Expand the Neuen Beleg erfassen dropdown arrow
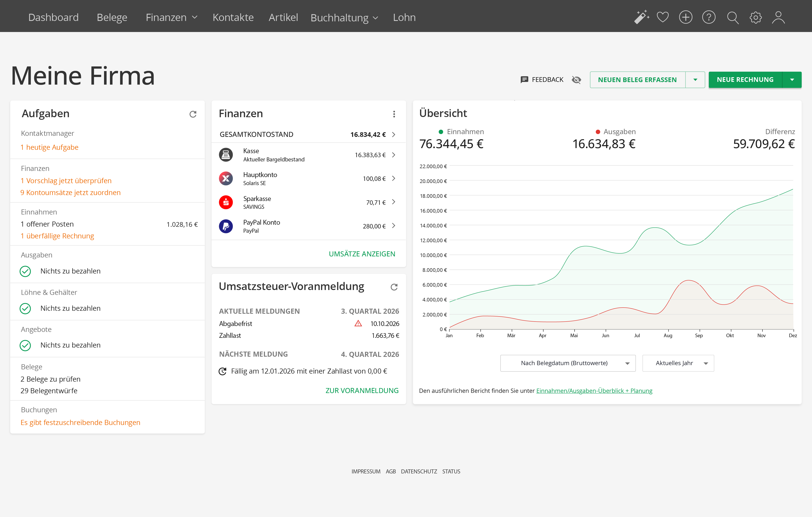812x517 pixels. click(x=695, y=80)
